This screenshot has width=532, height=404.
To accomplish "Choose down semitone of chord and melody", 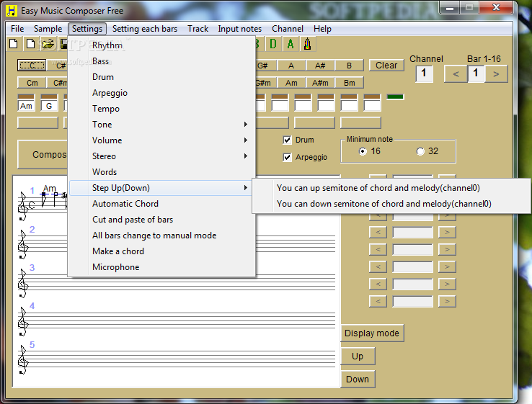I will coord(391,204).
